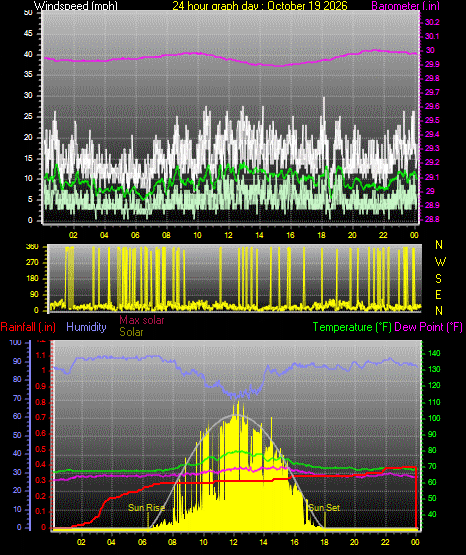
Task: Click the barometer axis value "30.2"
Action: pos(432,22)
